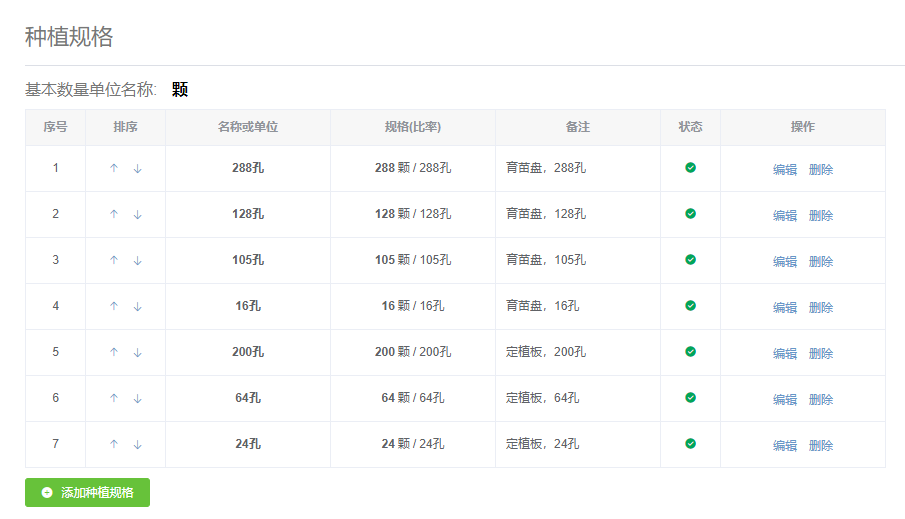Toggle status check for 24孔 row
This screenshot has width=905, height=519.
(690, 443)
